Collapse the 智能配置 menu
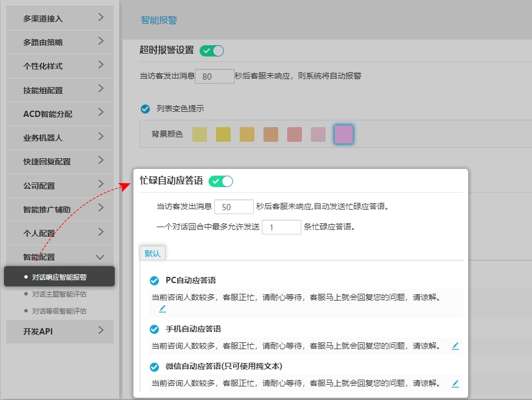Image resolution: width=532 pixels, height=400 pixels. click(59, 256)
